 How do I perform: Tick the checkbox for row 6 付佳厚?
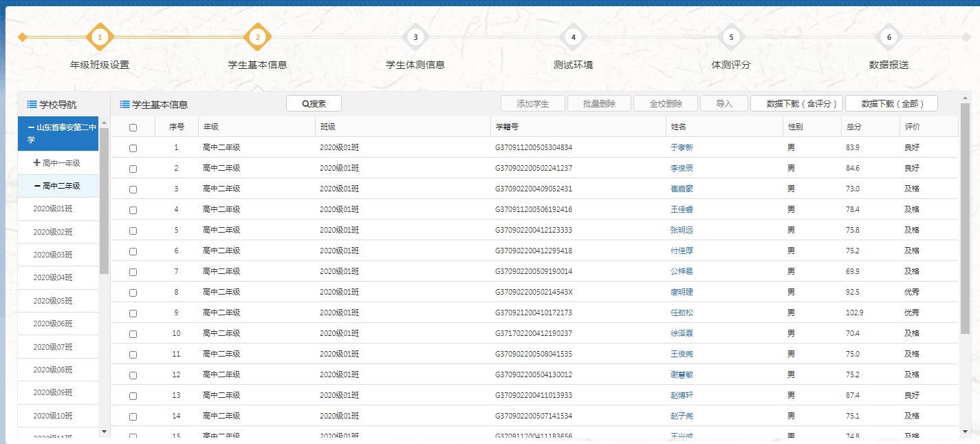point(133,251)
